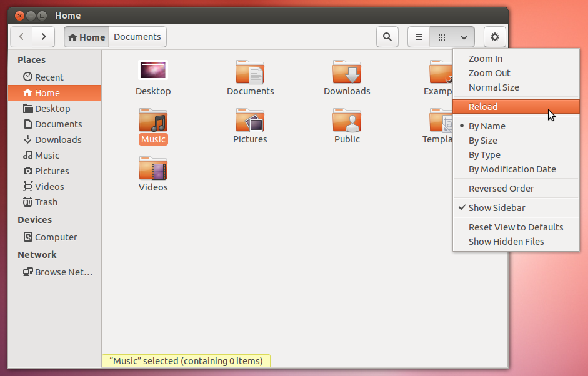This screenshot has width=588, height=376.
Task: Open the search icon in the toolbar
Action: [x=387, y=37]
